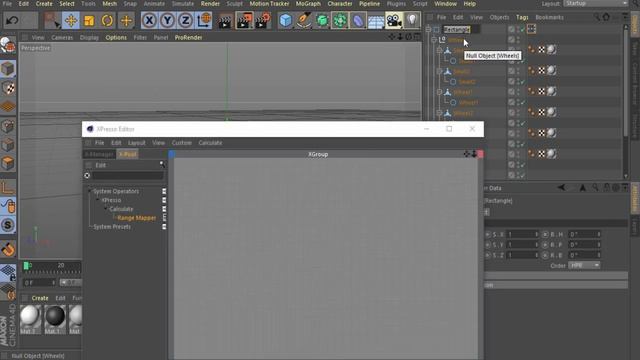The image size is (640, 360).
Task: Collapse the Calculate node in X-Pool
Action: tap(106, 209)
